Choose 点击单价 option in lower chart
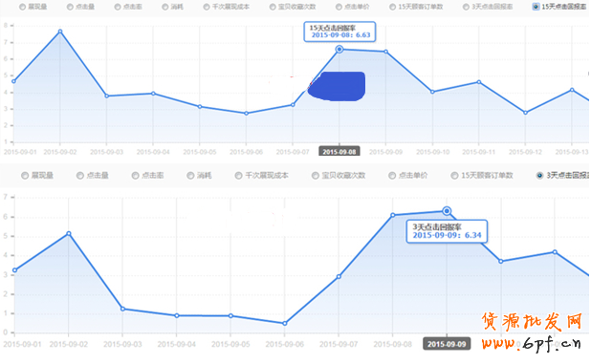Image resolution: width=591 pixels, height=364 pixels. pyautogui.click(x=392, y=176)
